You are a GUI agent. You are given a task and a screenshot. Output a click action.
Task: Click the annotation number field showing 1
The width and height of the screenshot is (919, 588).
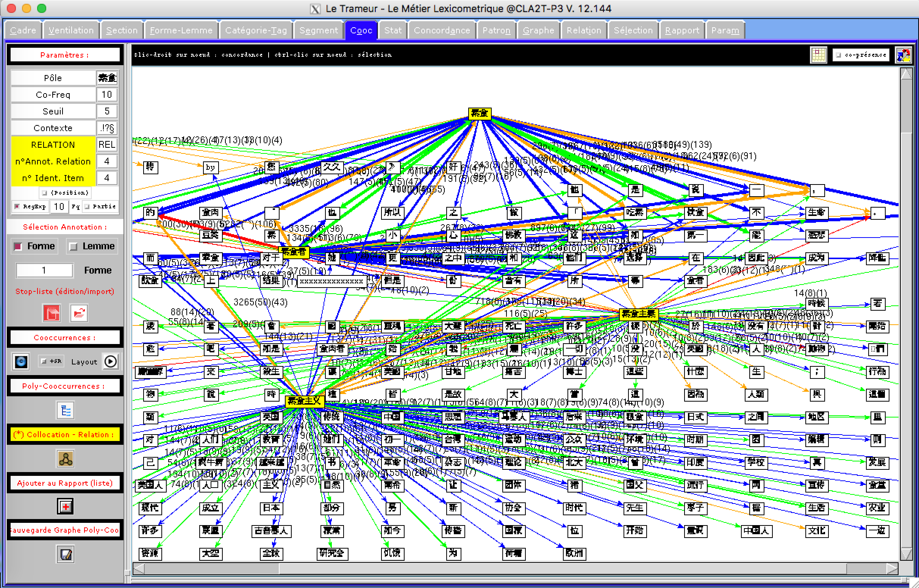(44, 271)
